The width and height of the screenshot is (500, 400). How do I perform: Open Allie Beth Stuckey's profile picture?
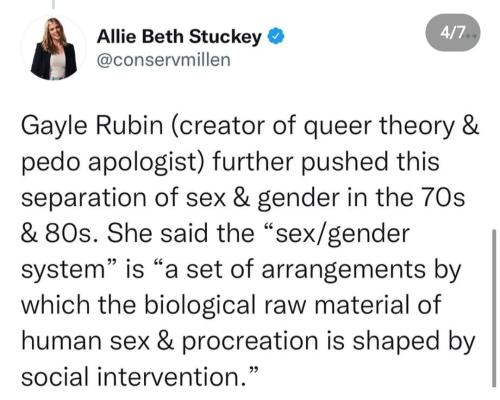click(x=54, y=49)
